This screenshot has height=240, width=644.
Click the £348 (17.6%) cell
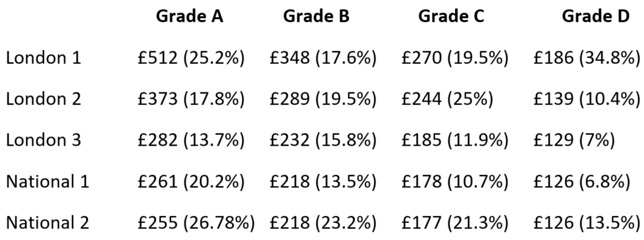point(323,58)
